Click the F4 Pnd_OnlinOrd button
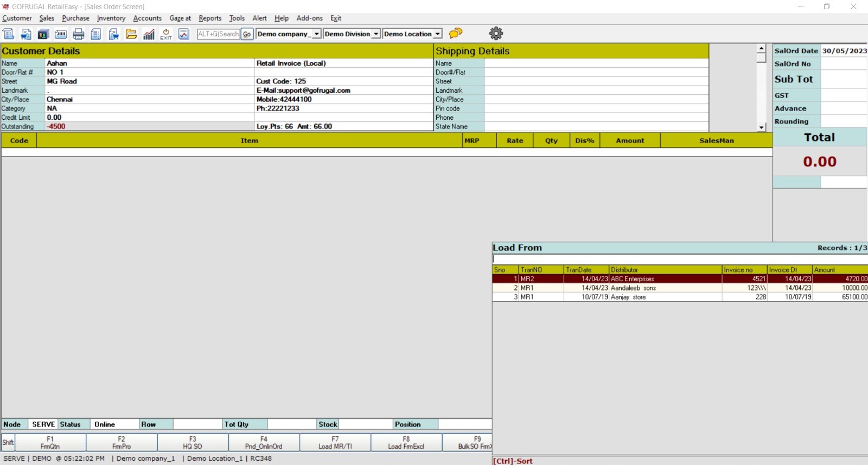This screenshot has width=868, height=465. [264, 442]
